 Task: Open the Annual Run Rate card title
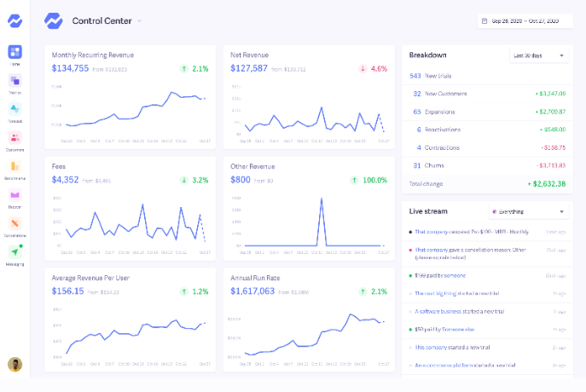pyautogui.click(x=255, y=278)
